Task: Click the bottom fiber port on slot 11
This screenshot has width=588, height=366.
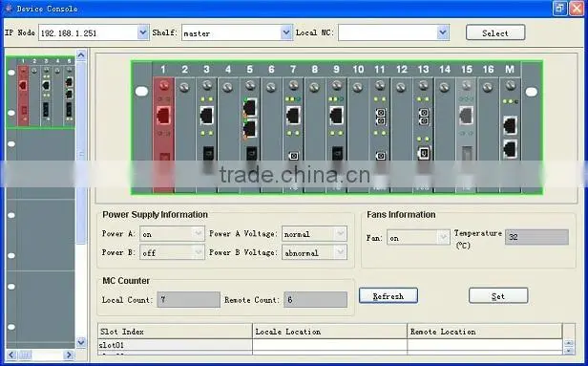Action: [x=380, y=156]
